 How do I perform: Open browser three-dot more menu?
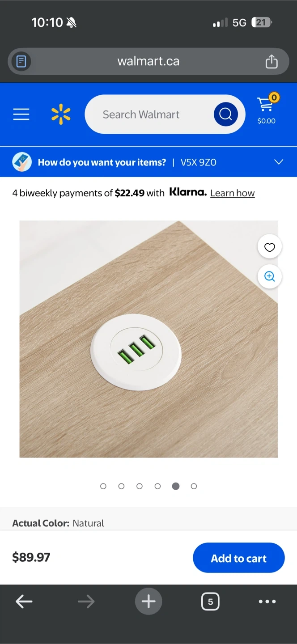coord(267,602)
